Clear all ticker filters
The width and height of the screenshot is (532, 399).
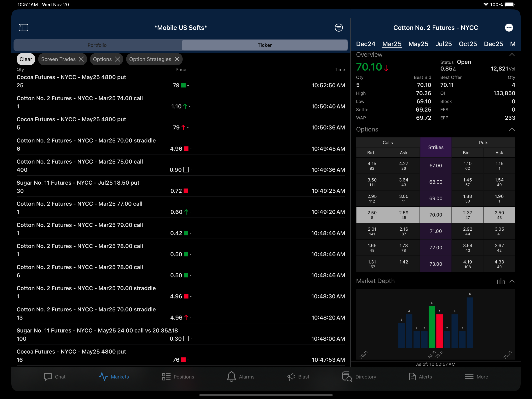tap(26, 59)
